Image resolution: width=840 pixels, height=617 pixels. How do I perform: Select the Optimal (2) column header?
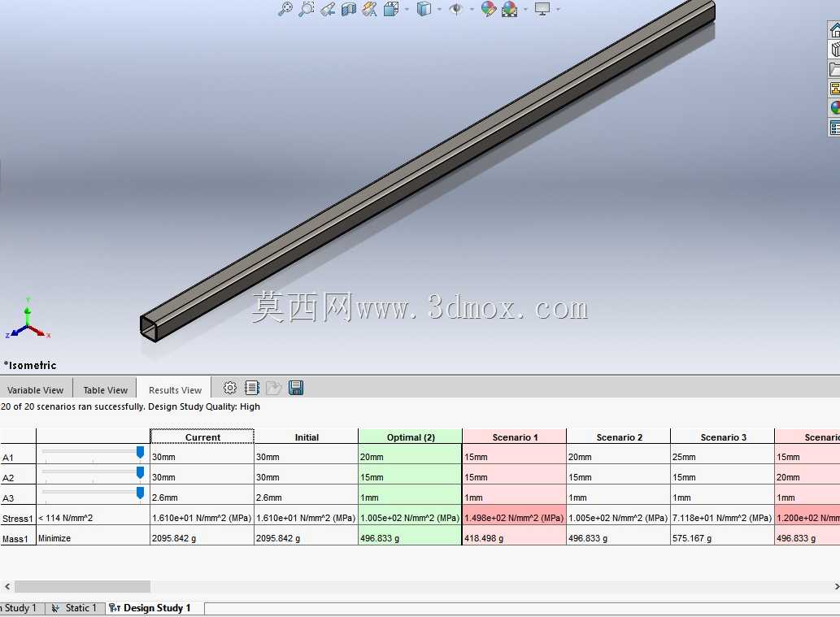click(x=411, y=437)
